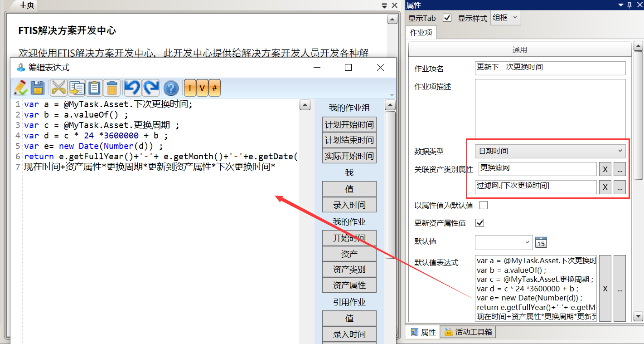Screen dimensions: 644x344
Task: Click the paste clipboard icon
Action: [94, 88]
